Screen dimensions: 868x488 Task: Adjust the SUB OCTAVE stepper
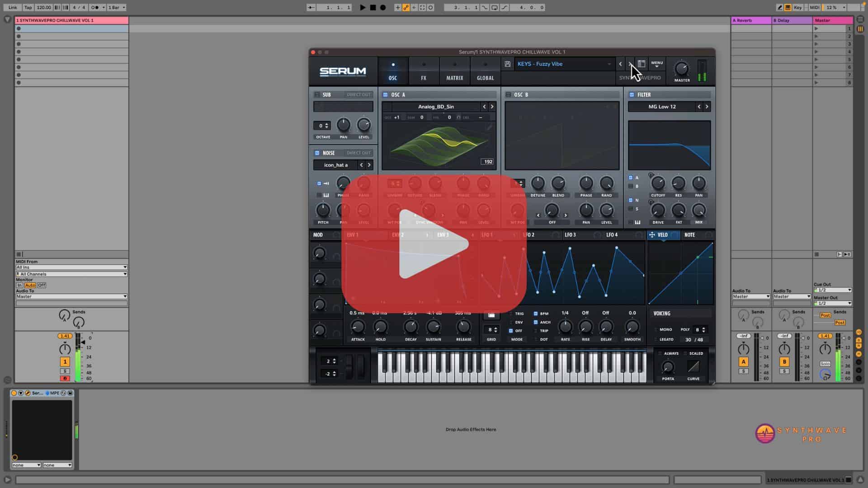(322, 126)
